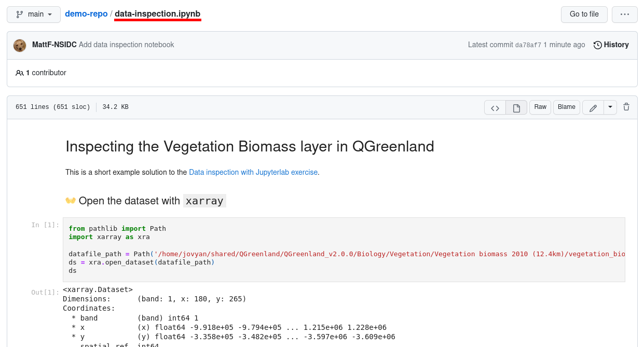
Task: Open Data inspection with Jupyterlab exercise link
Action: coord(253,172)
